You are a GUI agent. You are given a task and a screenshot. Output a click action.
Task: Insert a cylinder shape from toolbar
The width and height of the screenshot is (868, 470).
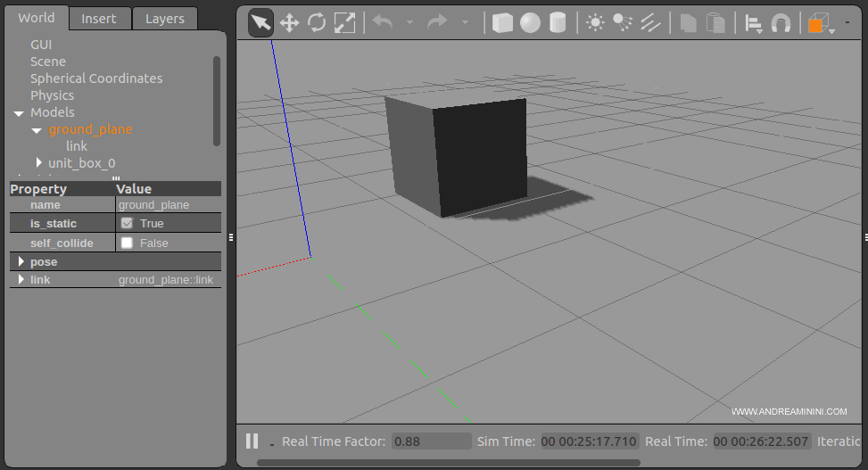pyautogui.click(x=558, y=22)
